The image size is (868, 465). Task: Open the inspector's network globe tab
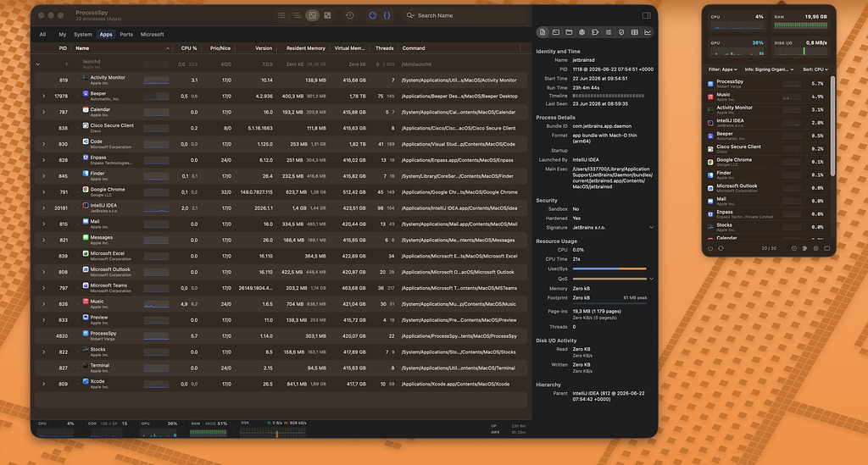(x=581, y=32)
